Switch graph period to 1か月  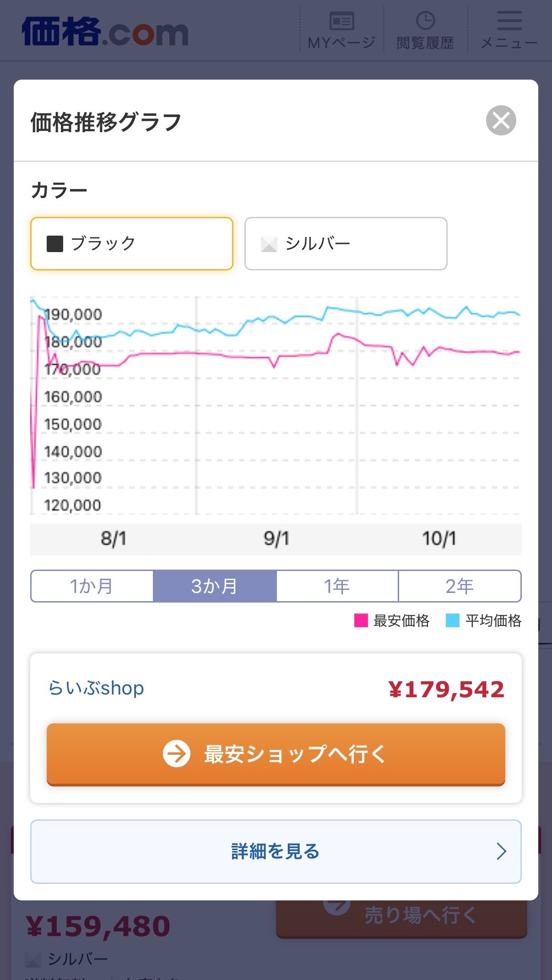point(92,586)
